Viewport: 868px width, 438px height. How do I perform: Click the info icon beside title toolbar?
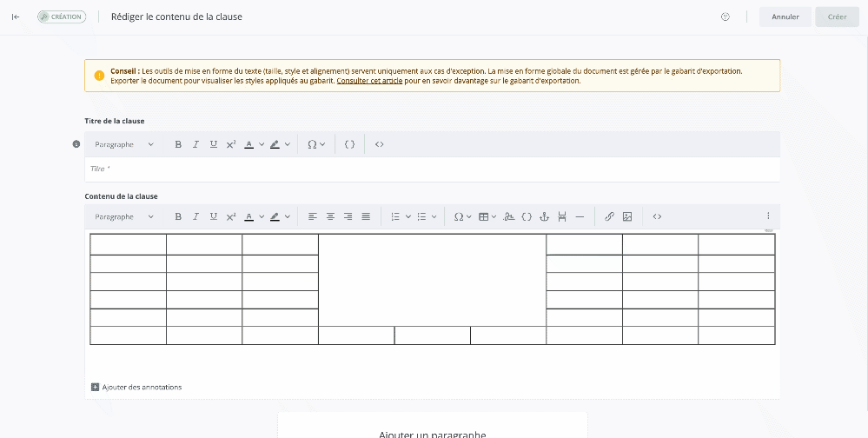point(76,144)
